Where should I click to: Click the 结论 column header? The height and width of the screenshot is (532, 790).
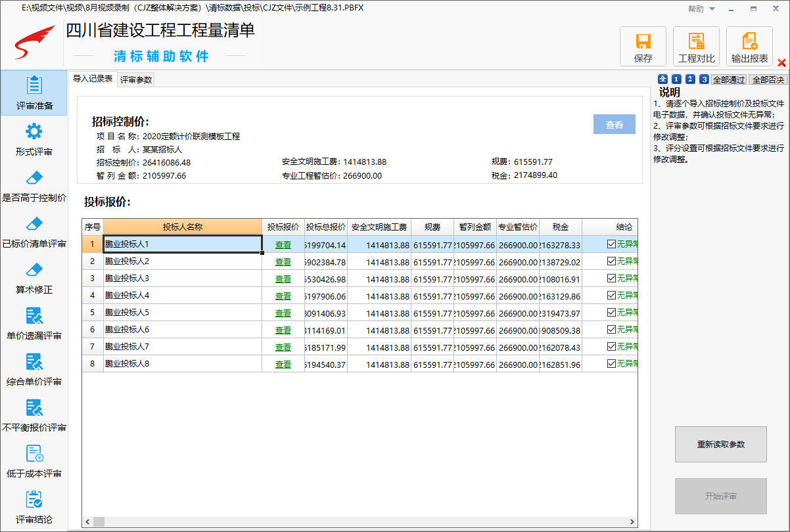(x=610, y=227)
